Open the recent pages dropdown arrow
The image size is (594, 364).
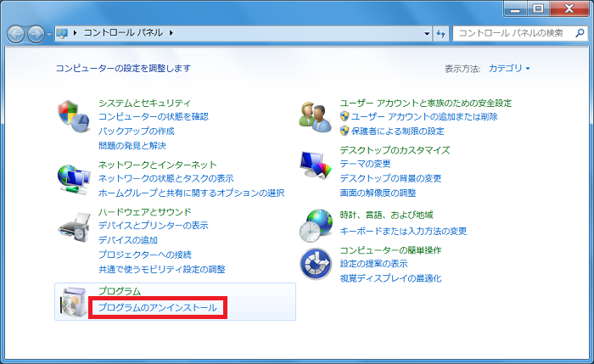(x=49, y=34)
